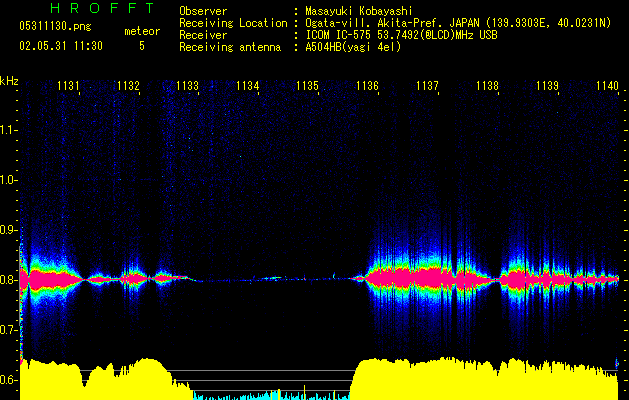Click the 1.0 frequency axis label
Screen dimensions: 629x400
click(9, 180)
